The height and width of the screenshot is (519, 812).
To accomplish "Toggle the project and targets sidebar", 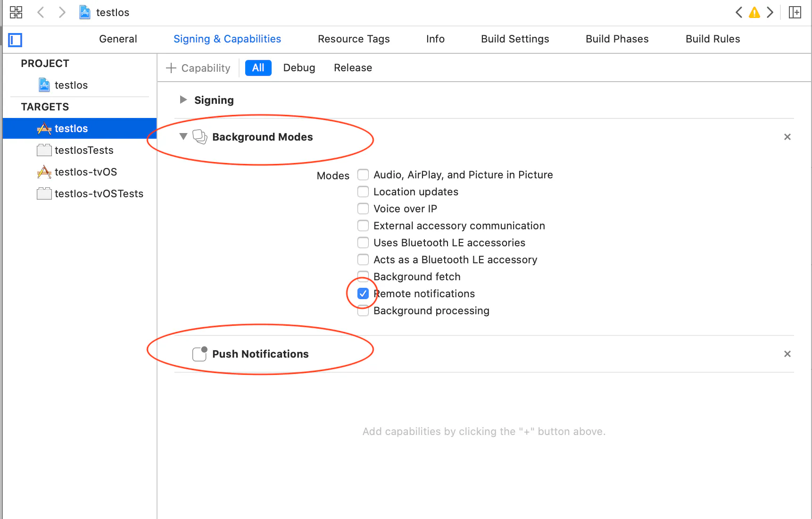I will click(x=15, y=40).
